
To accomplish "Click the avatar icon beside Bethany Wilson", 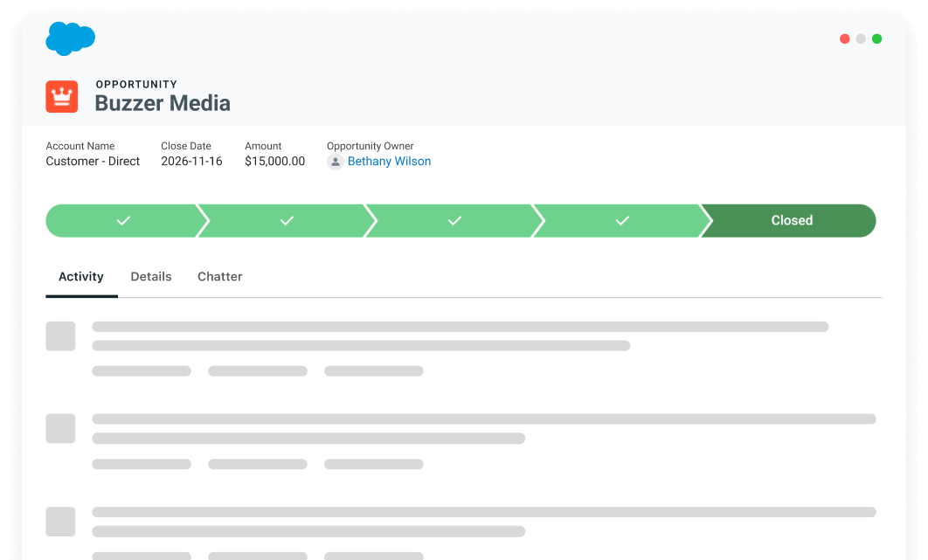I will [335, 162].
